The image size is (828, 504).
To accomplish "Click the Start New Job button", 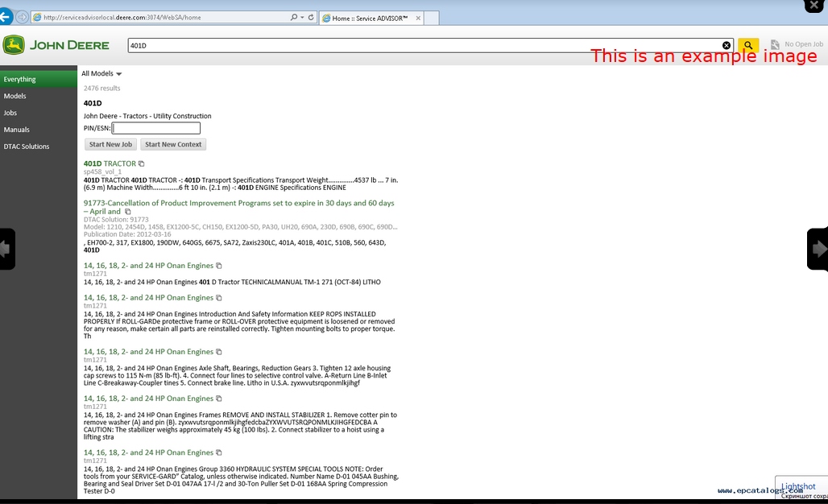I will pos(110,144).
